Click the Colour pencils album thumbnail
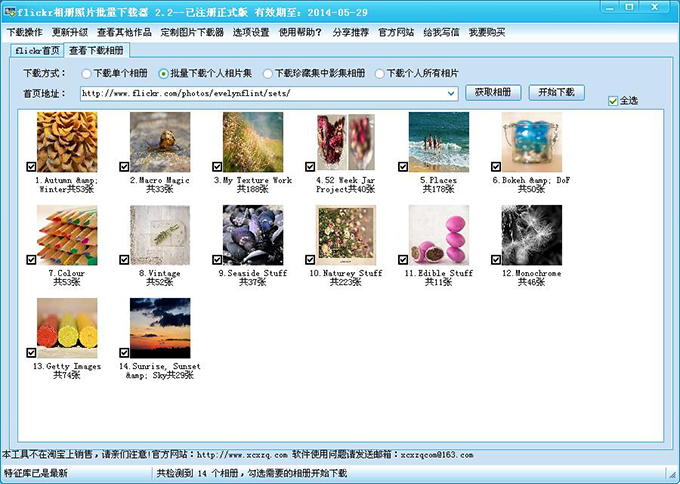The image size is (680, 484). (67, 235)
